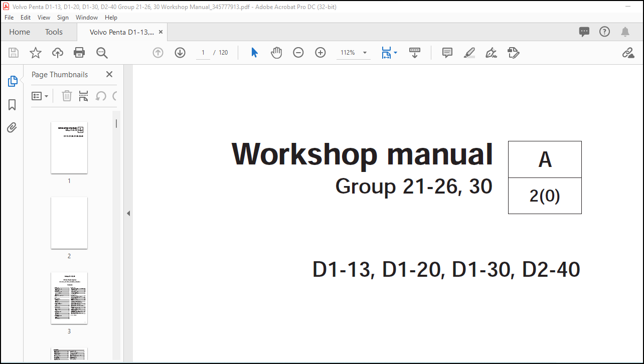The height and width of the screenshot is (364, 644).
Task: Open the Bookmarks panel icon
Action: click(13, 105)
